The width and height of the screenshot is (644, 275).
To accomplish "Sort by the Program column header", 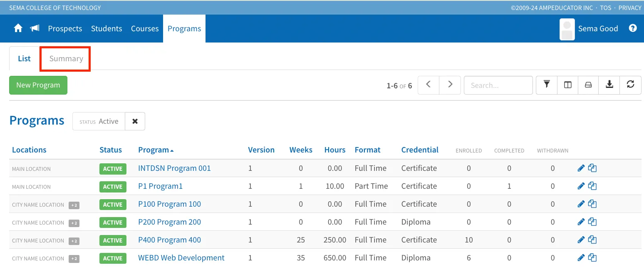I will click(x=156, y=150).
